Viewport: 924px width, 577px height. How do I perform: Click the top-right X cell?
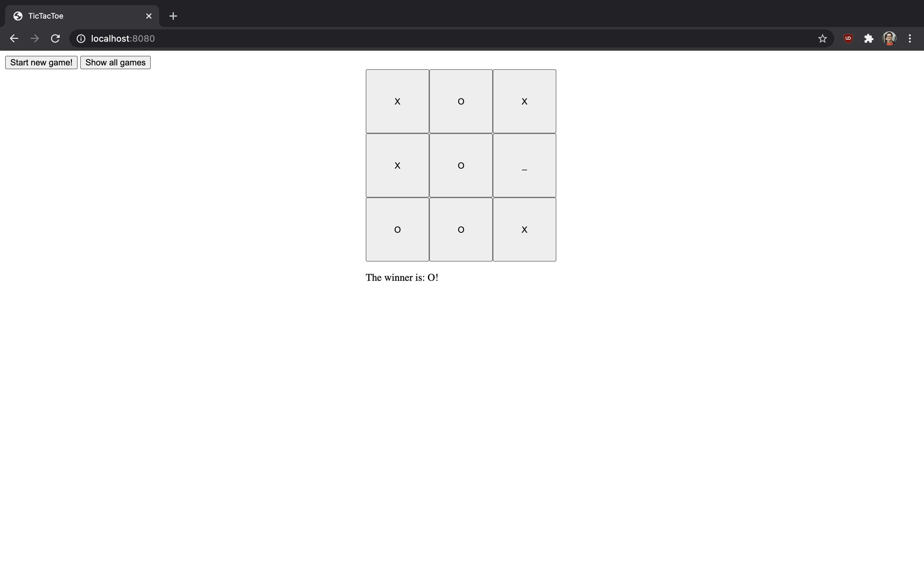[x=524, y=101]
